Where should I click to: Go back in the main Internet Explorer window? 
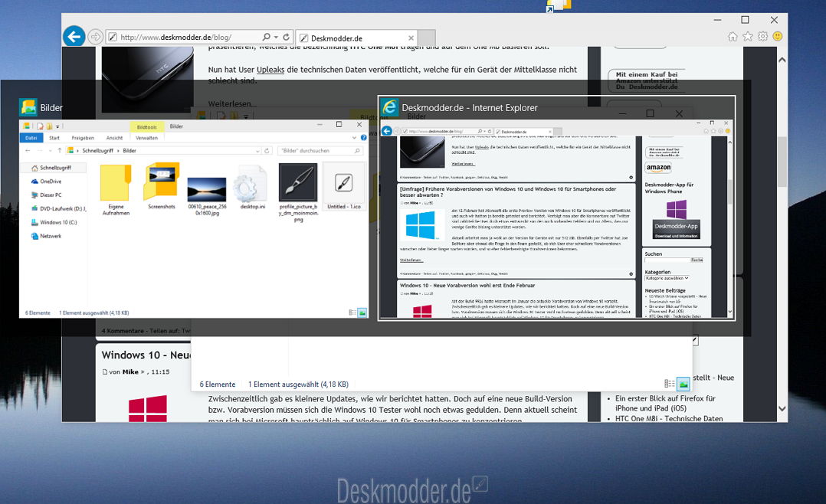[x=74, y=36]
